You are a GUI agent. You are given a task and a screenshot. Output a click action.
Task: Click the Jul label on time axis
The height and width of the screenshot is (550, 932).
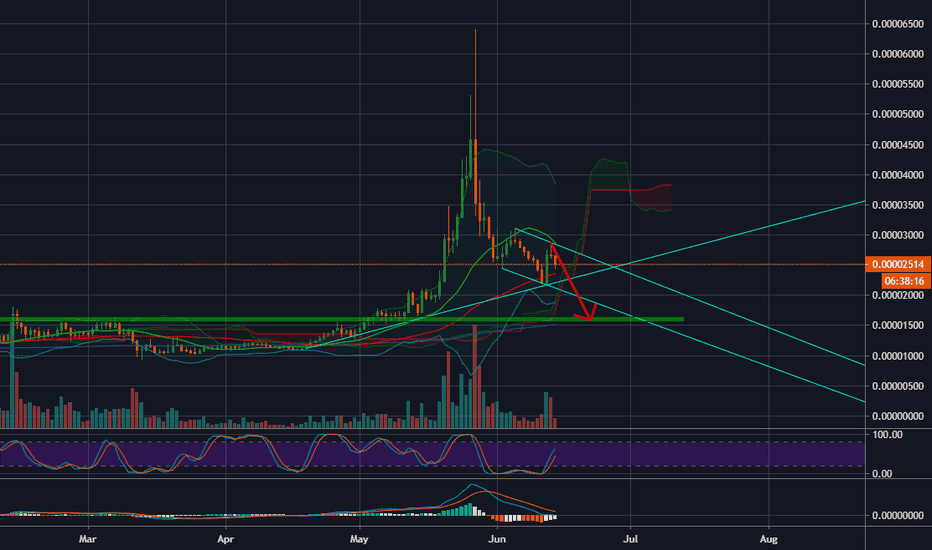pyautogui.click(x=630, y=539)
